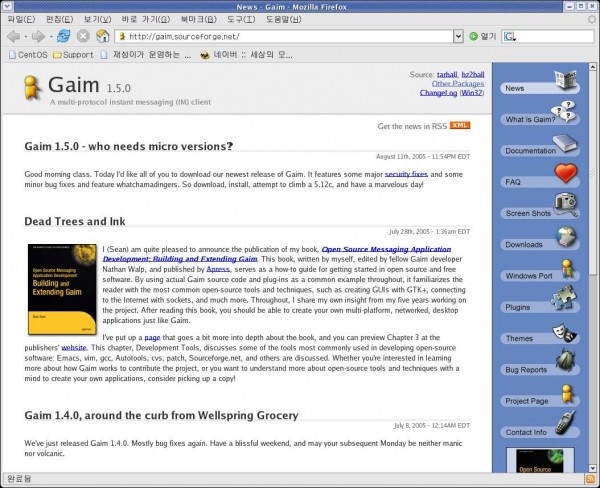Image resolution: width=600 pixels, height=488 pixels.
Task: Open the address bar URL history dropdown
Action: 458,36
